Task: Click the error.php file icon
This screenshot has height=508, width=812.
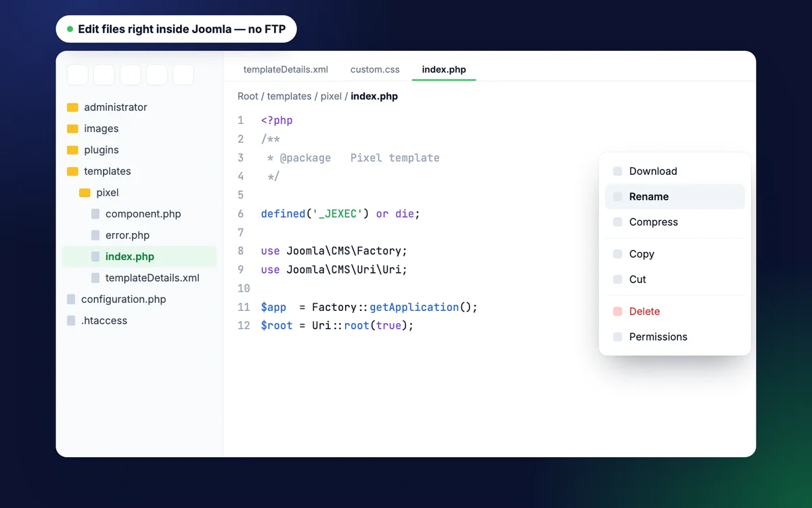Action: click(95, 235)
